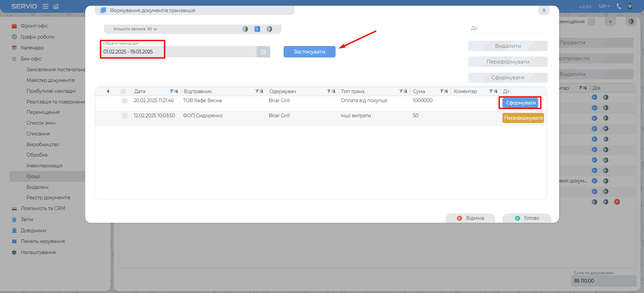
Task: Open Звіти in the sidebar
Action: pos(27,219)
